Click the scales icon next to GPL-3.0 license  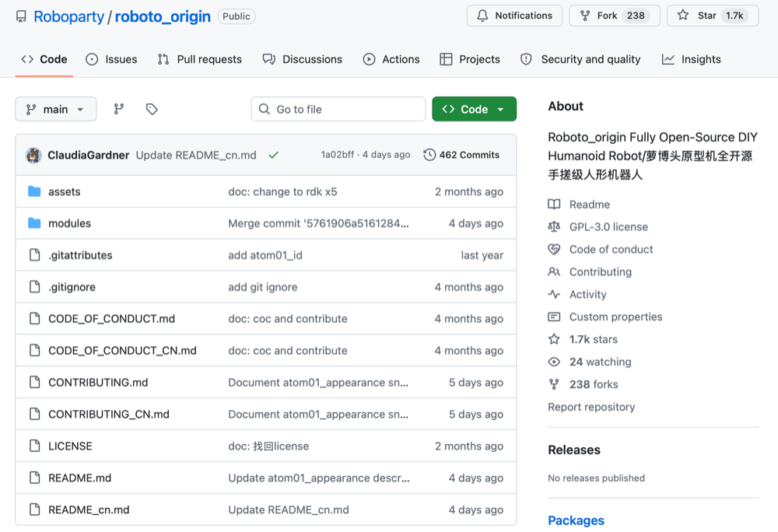point(554,226)
